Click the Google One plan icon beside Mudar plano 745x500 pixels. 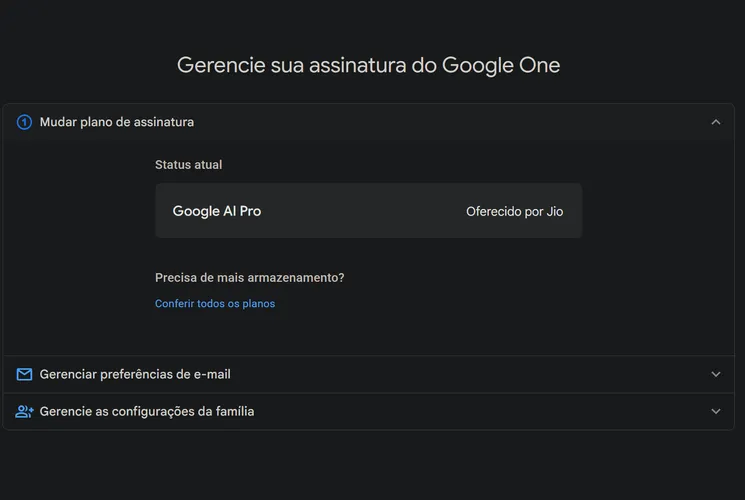tap(24, 122)
